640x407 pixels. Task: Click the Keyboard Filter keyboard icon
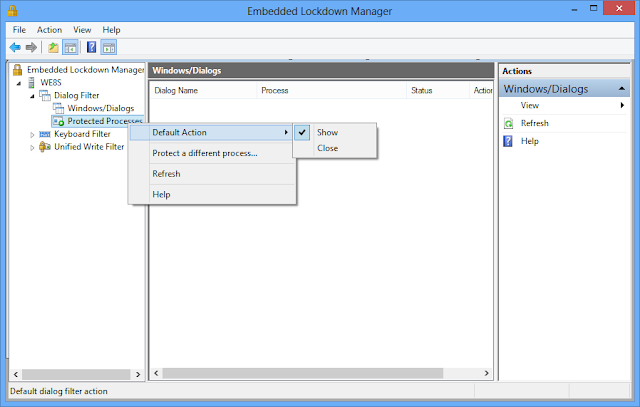(x=44, y=134)
